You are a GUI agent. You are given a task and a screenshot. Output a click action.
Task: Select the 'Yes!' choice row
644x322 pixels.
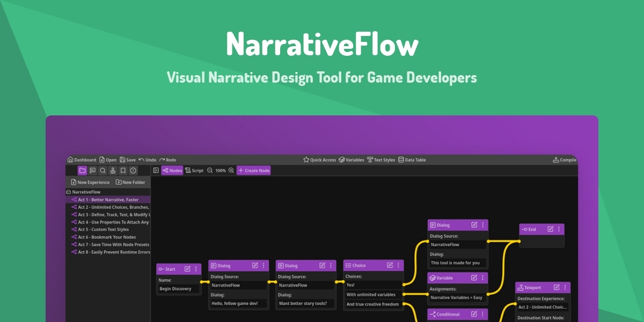pyautogui.click(x=373, y=285)
